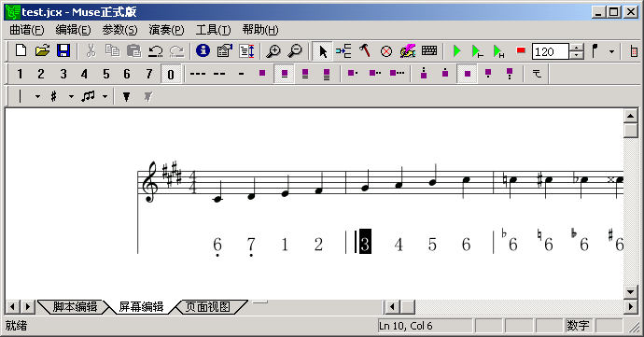
Task: Click the green play button marked H
Action: click(499, 51)
